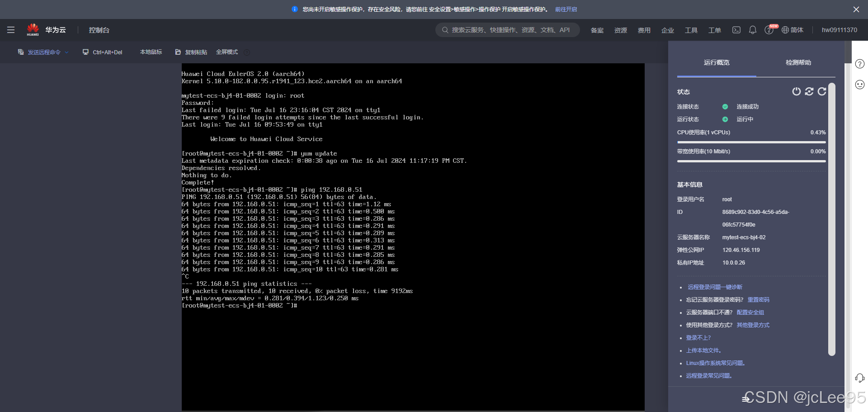The height and width of the screenshot is (412, 868).
Task: Open the hamburger navigation menu
Action: [11, 30]
